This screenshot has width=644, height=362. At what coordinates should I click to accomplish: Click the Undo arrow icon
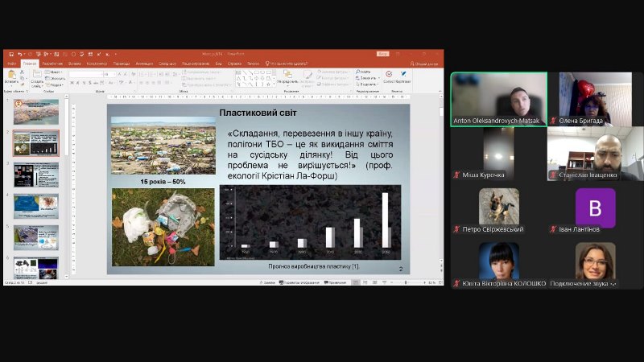tap(18, 54)
